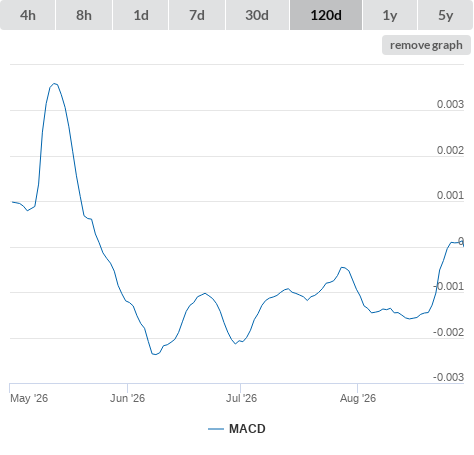This screenshot has width=474, height=455.
Task: Click the remove graph button
Action: (x=426, y=45)
